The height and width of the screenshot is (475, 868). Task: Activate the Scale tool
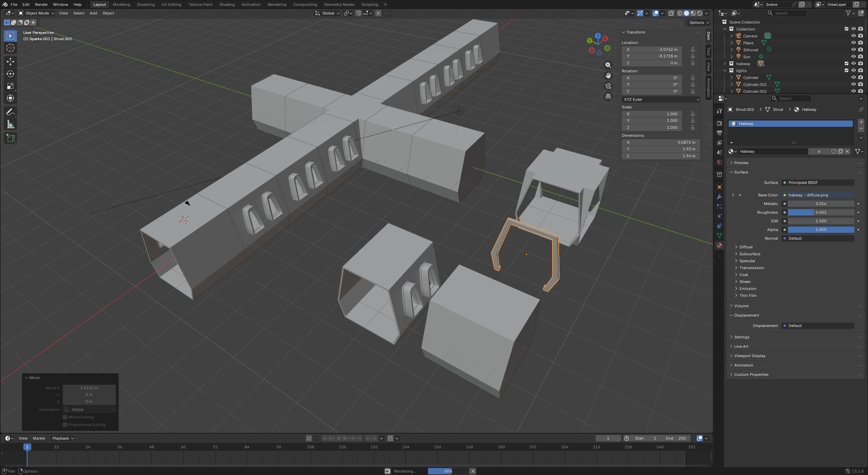coord(10,86)
